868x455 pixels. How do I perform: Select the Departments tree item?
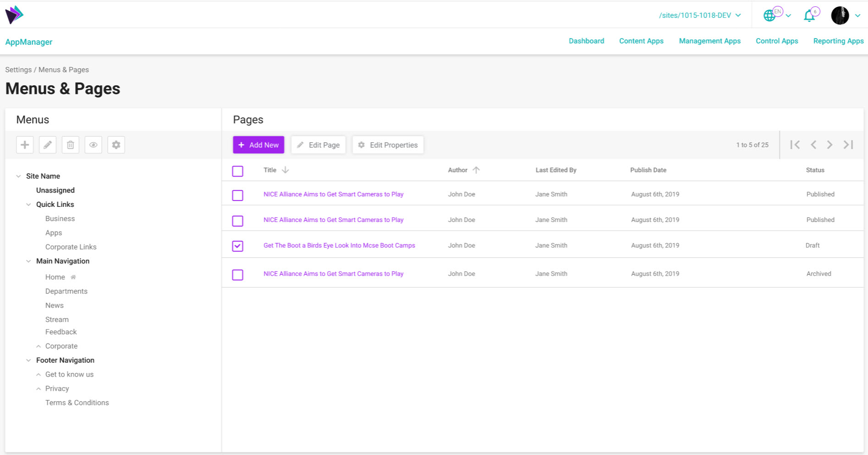[x=66, y=291]
